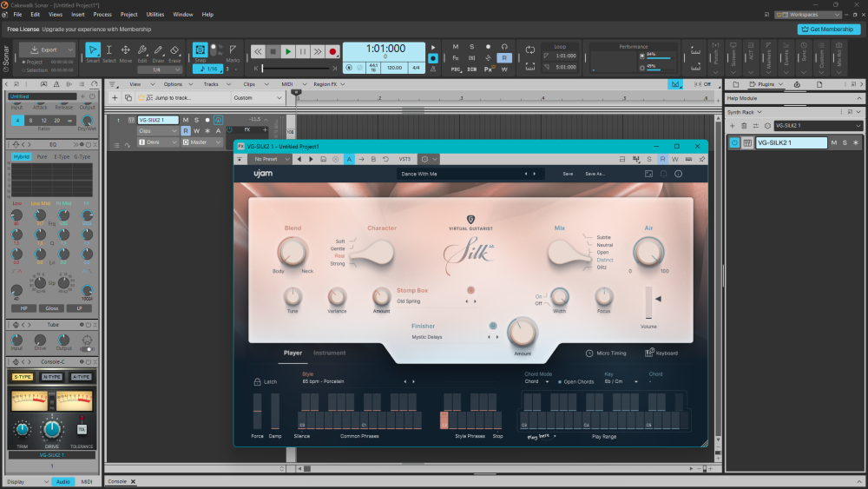Mute track VG-SILK2 1 in the track header

coord(186,120)
